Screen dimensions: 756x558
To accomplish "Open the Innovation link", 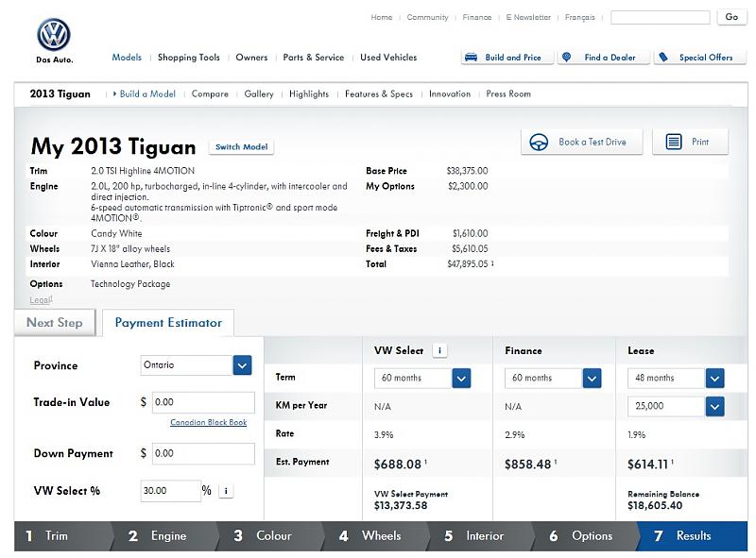I will tap(450, 94).
